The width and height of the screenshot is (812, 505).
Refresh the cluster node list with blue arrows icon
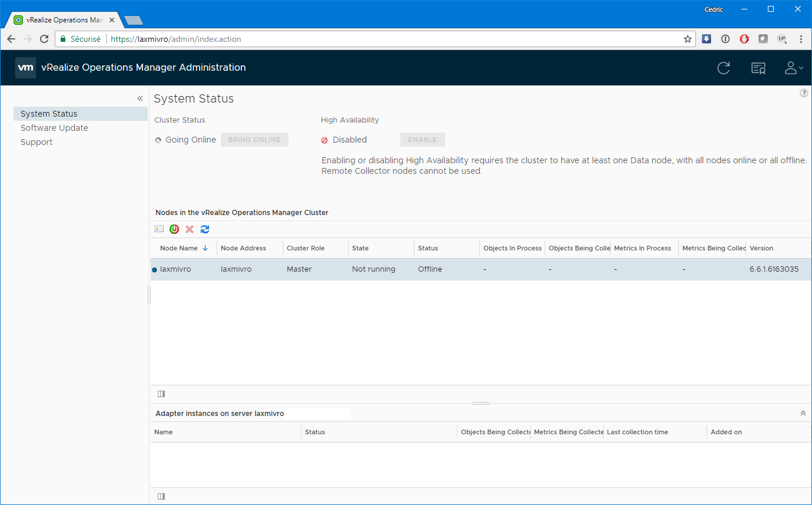(205, 229)
